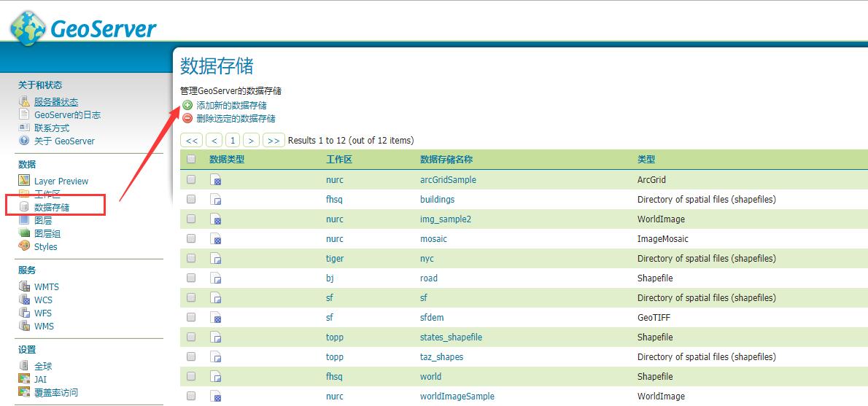
Task: Click the contact information card icon
Action: point(24,128)
